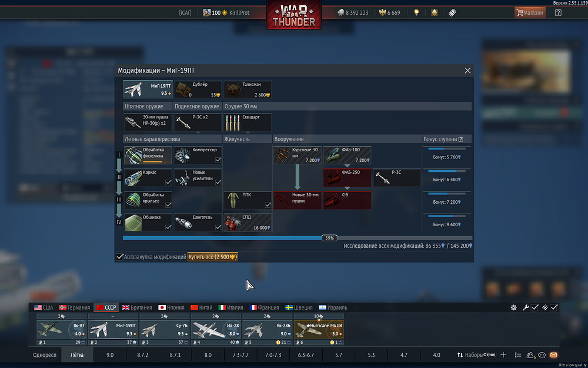
Task: Select the Курсовые 30 мм modification
Action: click(298, 155)
